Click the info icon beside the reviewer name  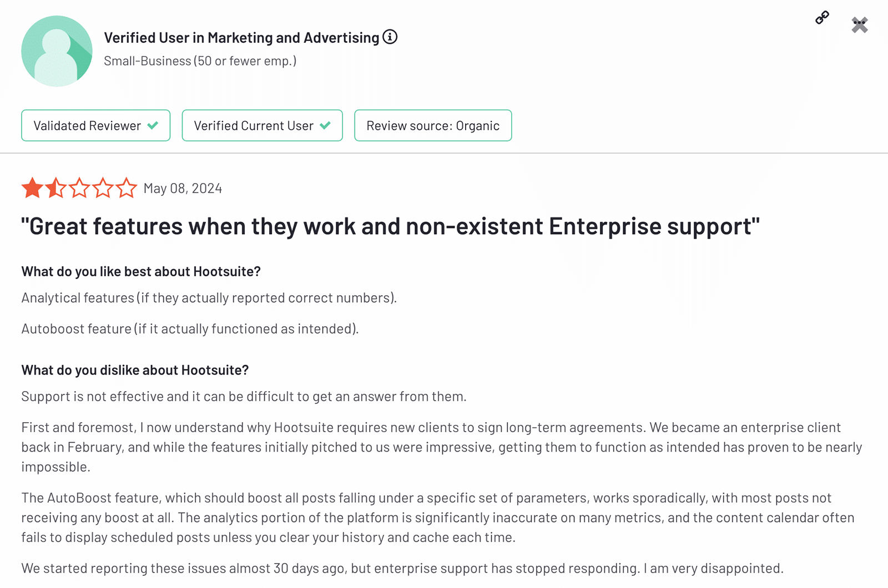click(390, 37)
